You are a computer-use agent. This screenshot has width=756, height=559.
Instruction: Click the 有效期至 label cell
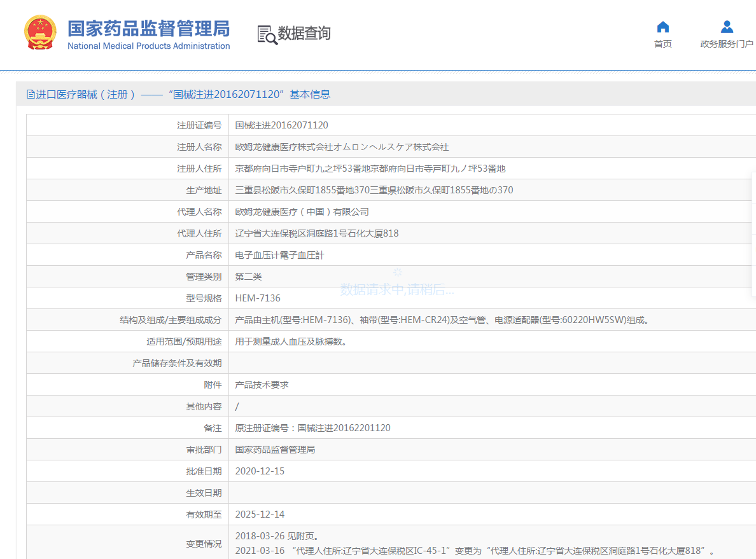(128, 514)
